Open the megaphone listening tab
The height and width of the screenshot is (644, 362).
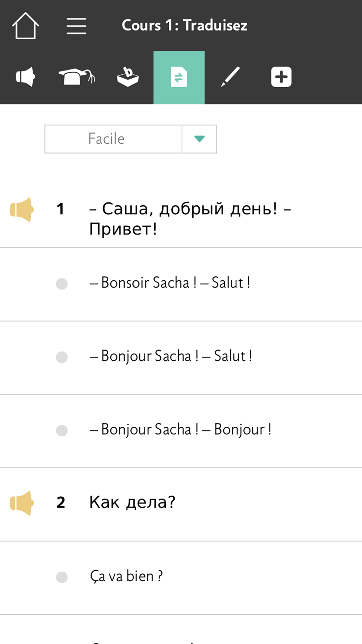(25, 77)
